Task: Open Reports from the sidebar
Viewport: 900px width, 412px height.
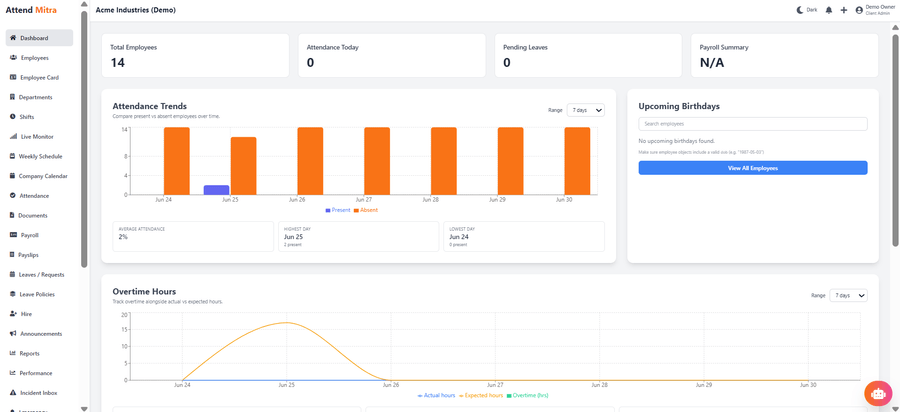Action: click(39, 353)
